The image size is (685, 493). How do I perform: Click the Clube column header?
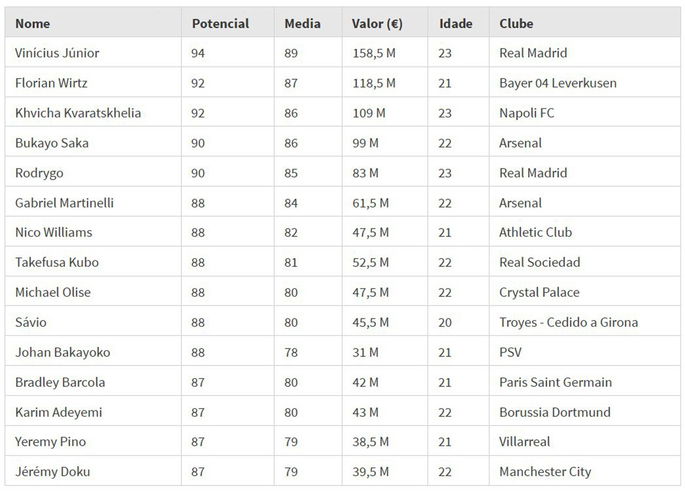tap(516, 23)
